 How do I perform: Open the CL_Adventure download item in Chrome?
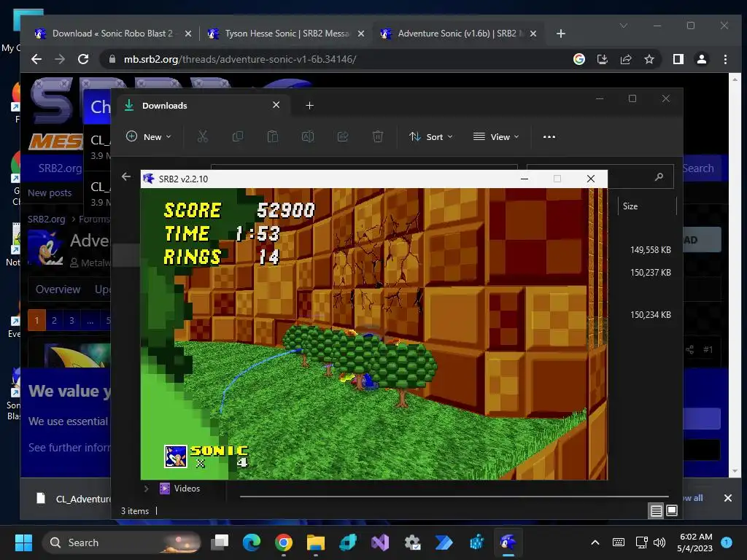click(74, 499)
